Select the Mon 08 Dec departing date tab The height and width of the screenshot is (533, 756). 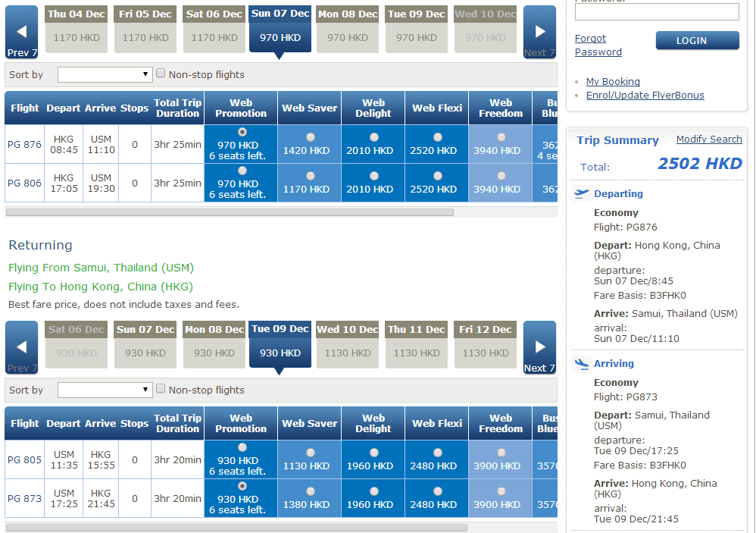point(348,30)
